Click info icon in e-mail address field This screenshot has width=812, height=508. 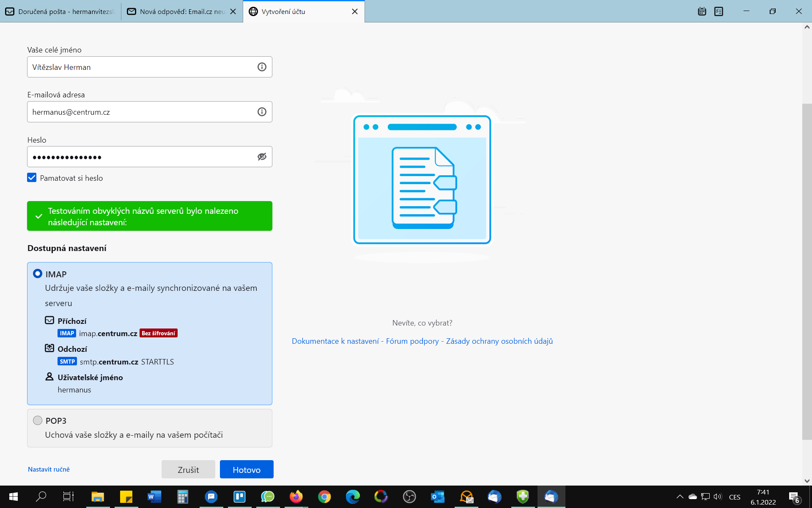pos(262,112)
